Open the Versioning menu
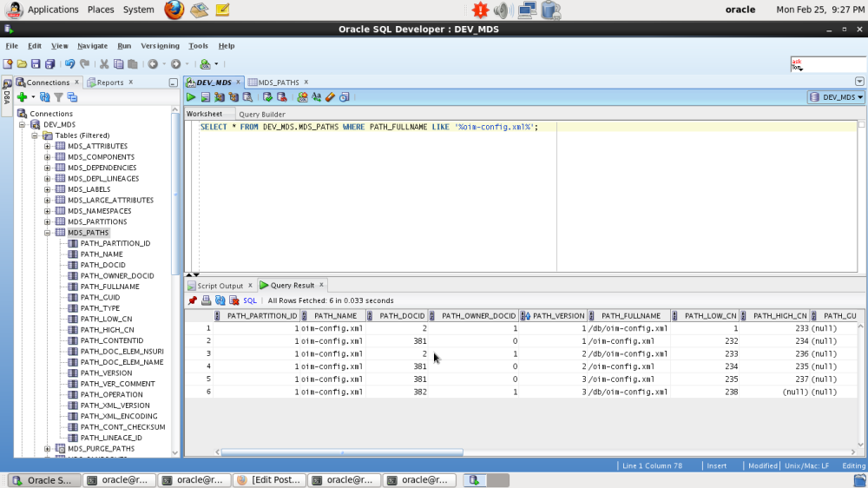868x488 pixels. [x=160, y=46]
